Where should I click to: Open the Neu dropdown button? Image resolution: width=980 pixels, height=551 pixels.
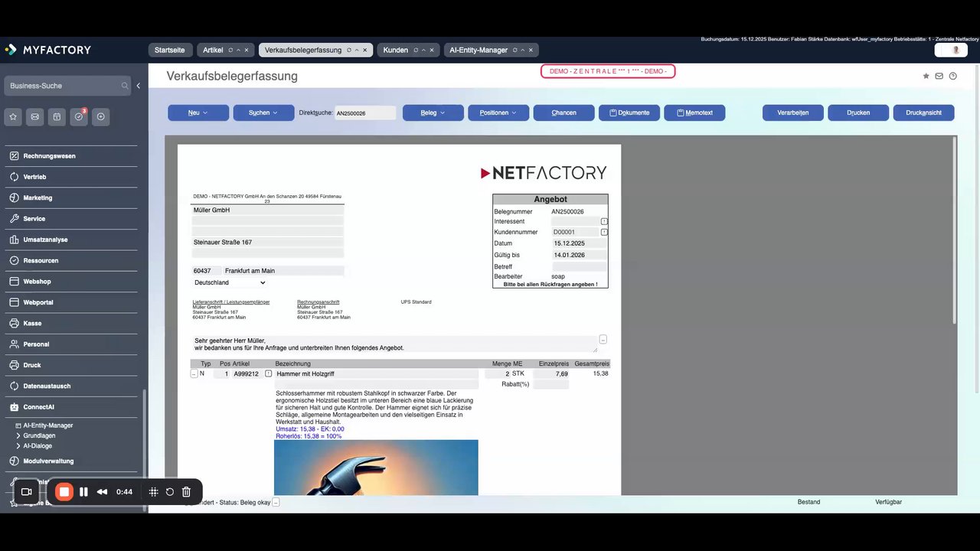tap(198, 112)
